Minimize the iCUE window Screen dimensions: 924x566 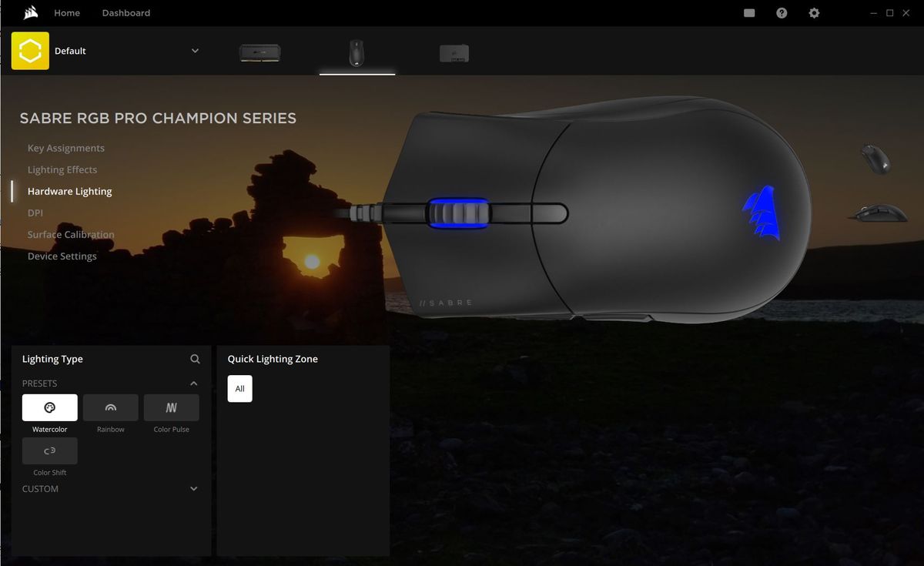872,13
